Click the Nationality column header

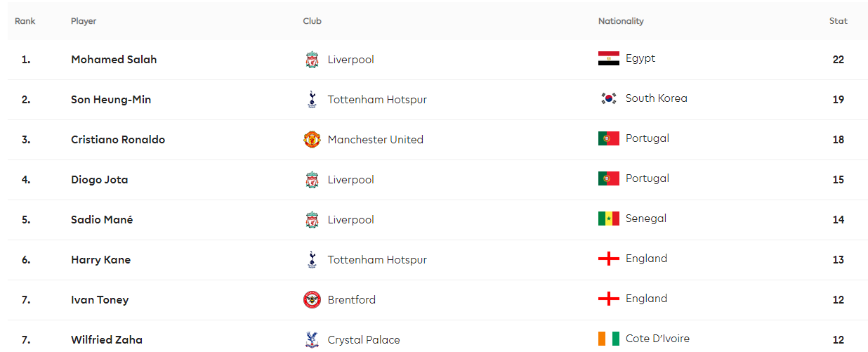pos(621,21)
